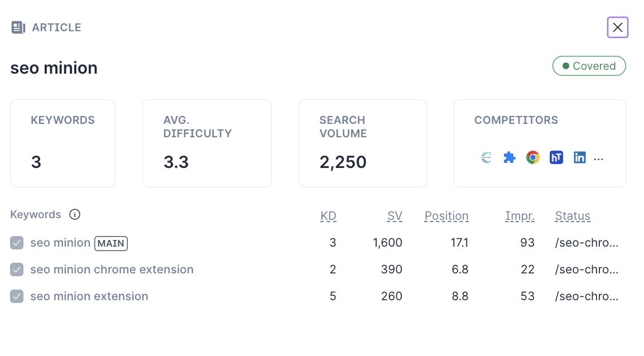Click the Article newspaper icon

pyautogui.click(x=18, y=27)
